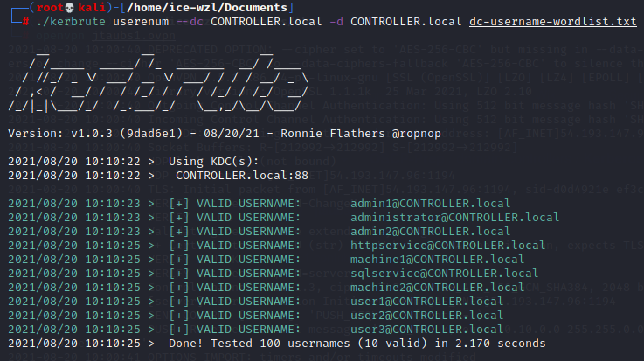Viewport: 644px width, 361px height.
Task: Select the administrator@CONTROLLER.local entry
Action: coord(454,217)
